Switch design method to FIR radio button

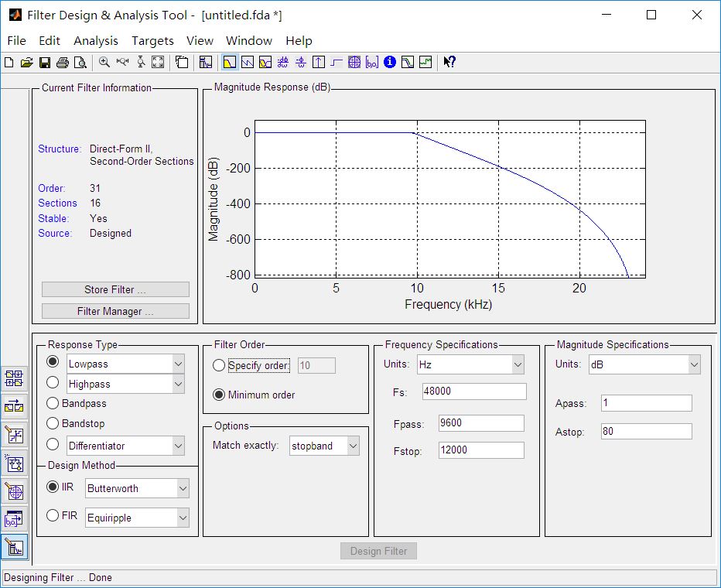point(53,515)
